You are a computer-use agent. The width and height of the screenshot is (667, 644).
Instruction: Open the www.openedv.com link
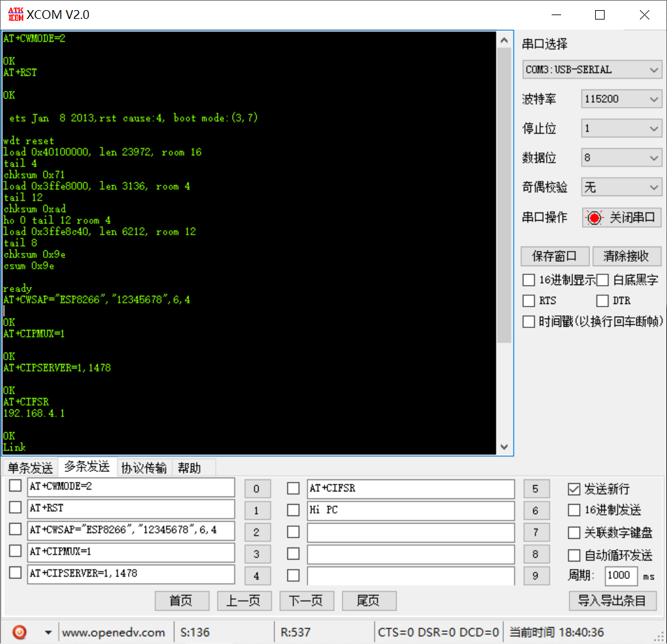click(113, 631)
